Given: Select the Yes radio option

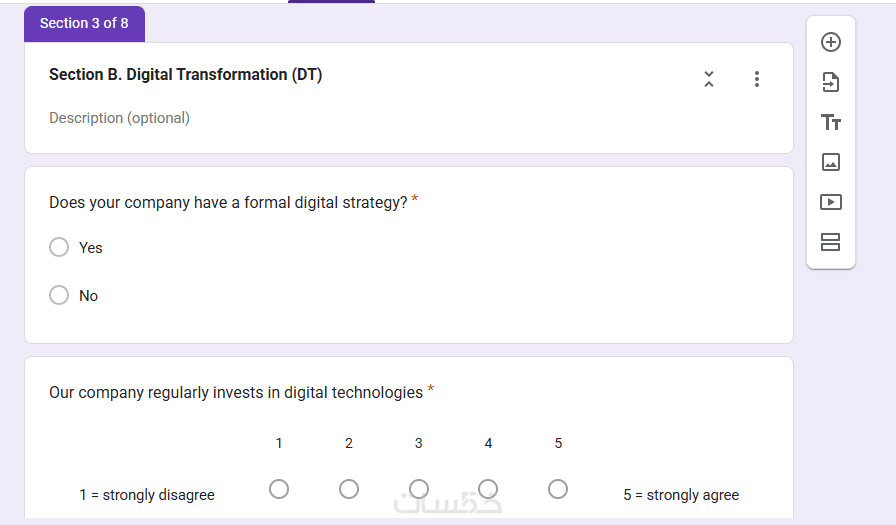Looking at the screenshot, I should [59, 247].
